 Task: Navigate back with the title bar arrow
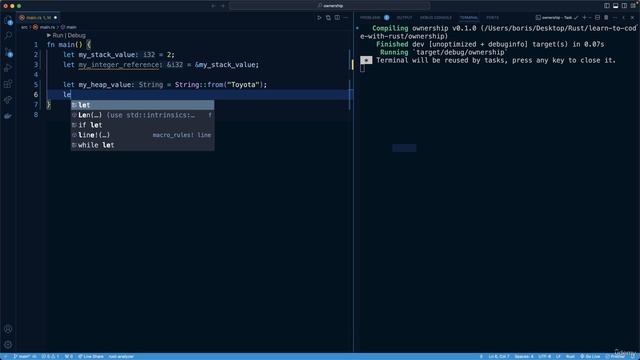[213, 6]
